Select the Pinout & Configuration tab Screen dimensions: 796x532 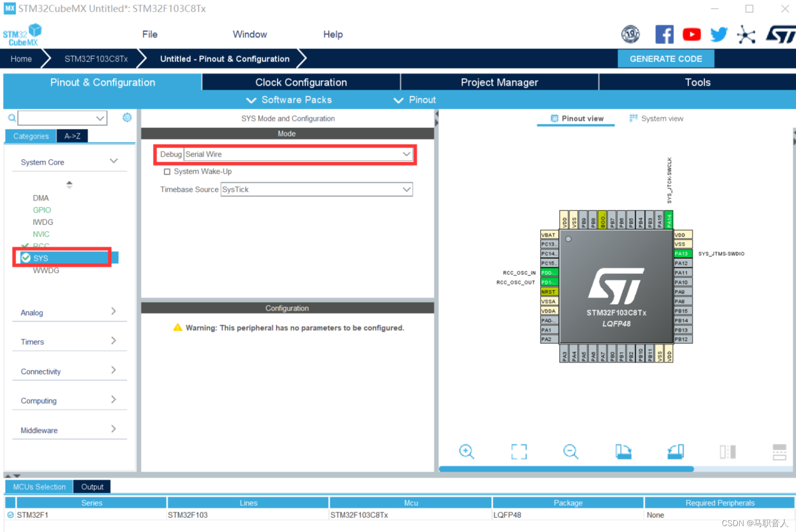[103, 82]
